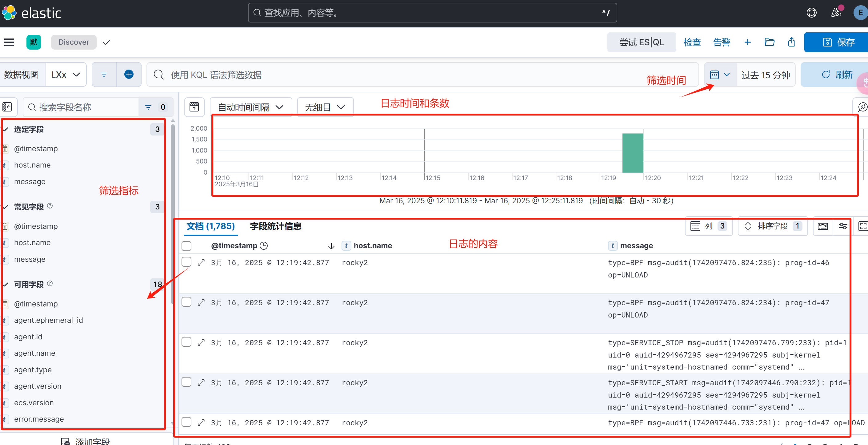Viewport: 868px width, 445px height.
Task: Click the KQL query input field
Action: tap(404, 75)
